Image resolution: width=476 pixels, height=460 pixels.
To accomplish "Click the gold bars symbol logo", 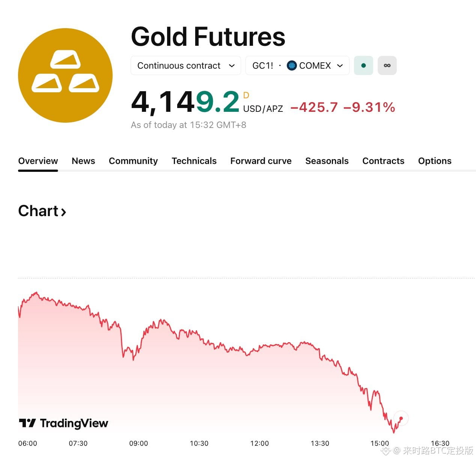I will click(65, 75).
